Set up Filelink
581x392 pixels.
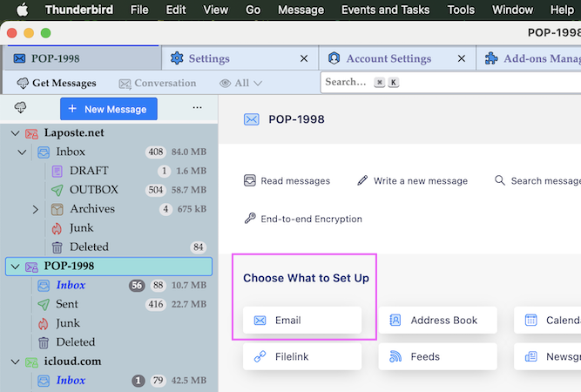(x=302, y=356)
